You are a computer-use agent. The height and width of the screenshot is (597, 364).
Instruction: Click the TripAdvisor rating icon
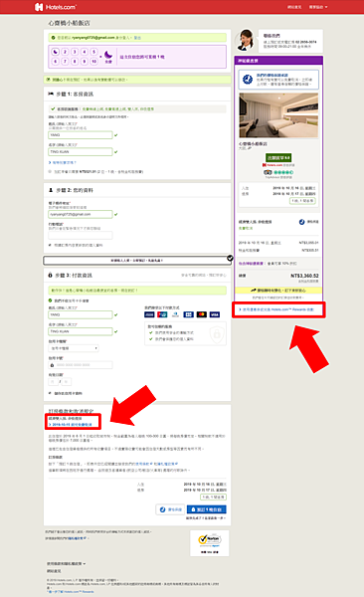278,172
